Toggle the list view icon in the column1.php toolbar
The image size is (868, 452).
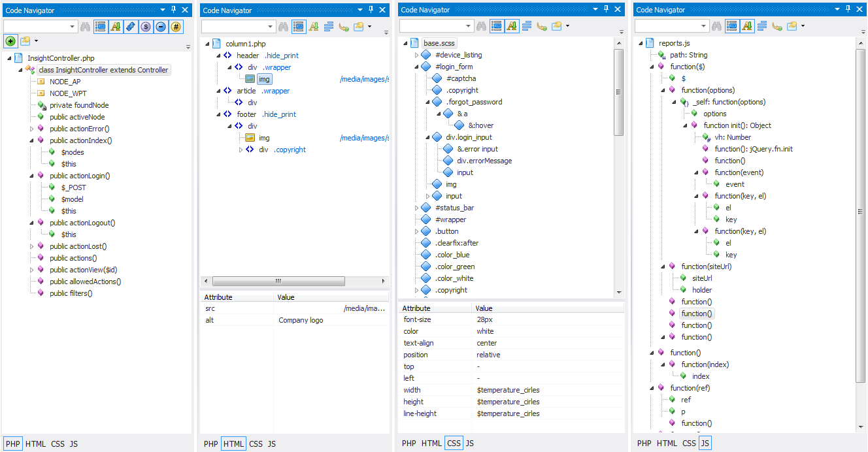299,27
